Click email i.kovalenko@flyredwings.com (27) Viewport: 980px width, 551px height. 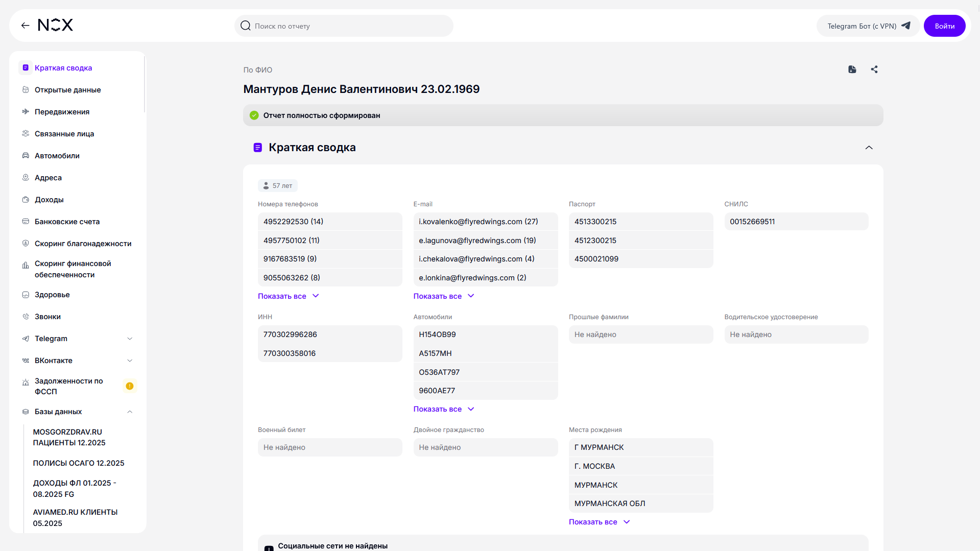click(x=486, y=222)
